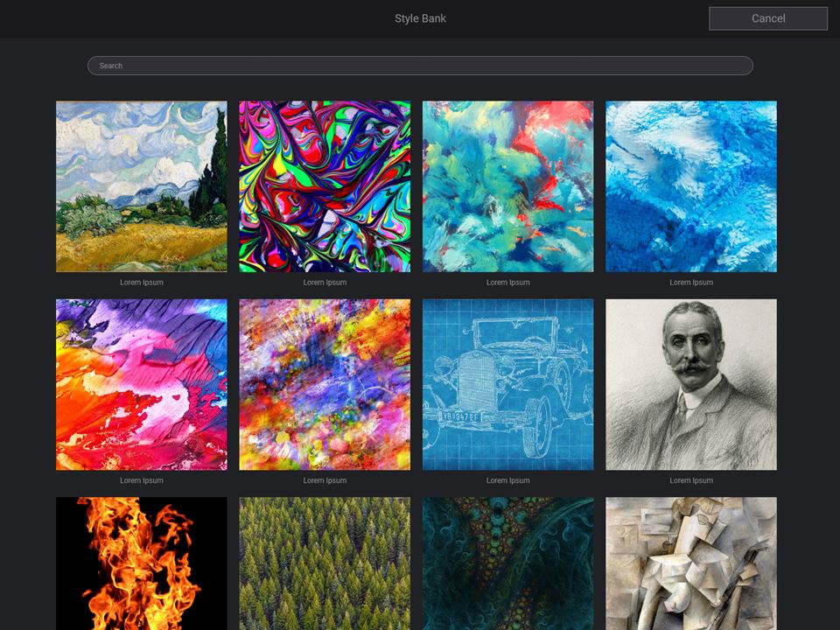
Task: Pick the teal and red brushstroke painting style
Action: (507, 186)
